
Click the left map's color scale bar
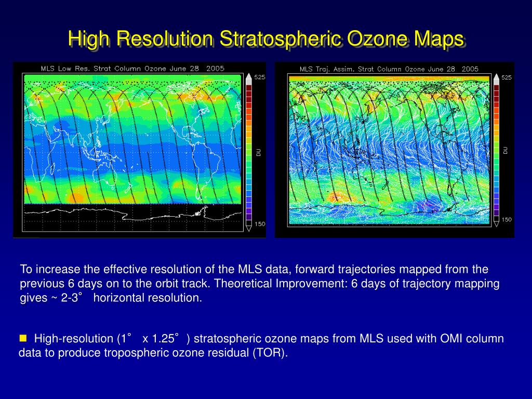[249, 152]
